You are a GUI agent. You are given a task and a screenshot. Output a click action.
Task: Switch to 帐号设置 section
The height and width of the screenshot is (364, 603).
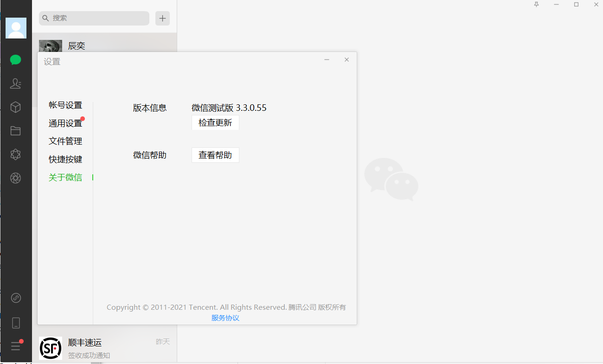(65, 105)
